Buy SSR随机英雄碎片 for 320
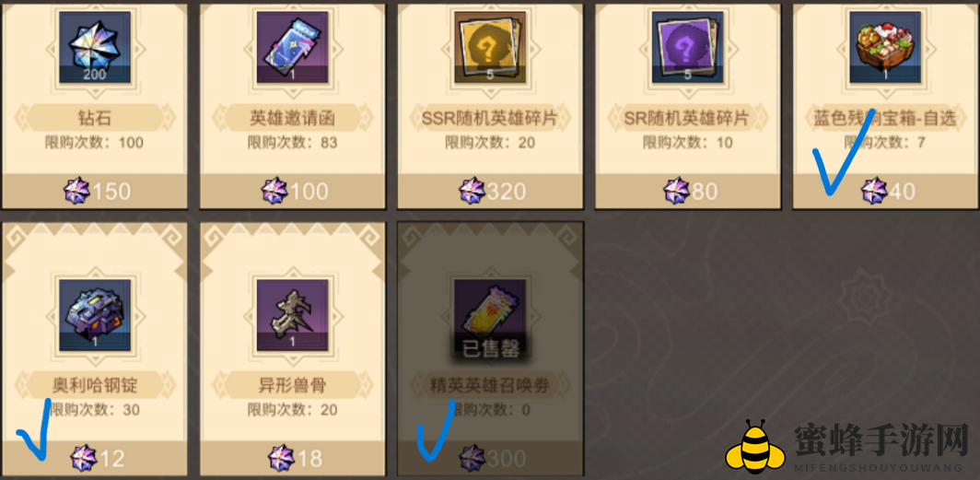 [x=490, y=192]
